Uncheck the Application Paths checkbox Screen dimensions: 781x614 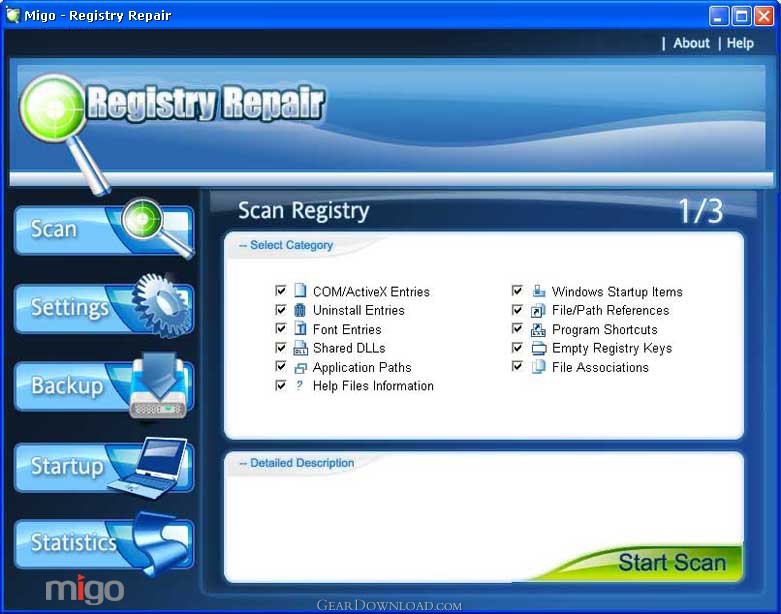pos(281,367)
